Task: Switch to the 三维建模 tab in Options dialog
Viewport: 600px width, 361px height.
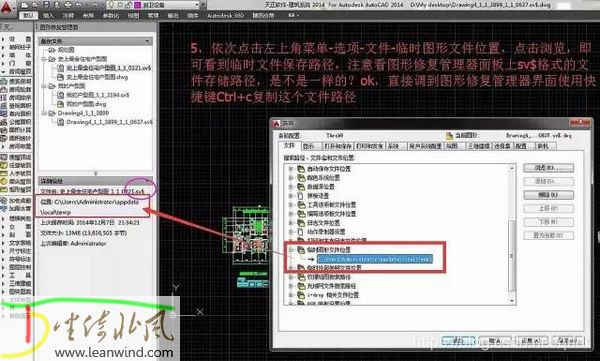Action: coord(478,146)
